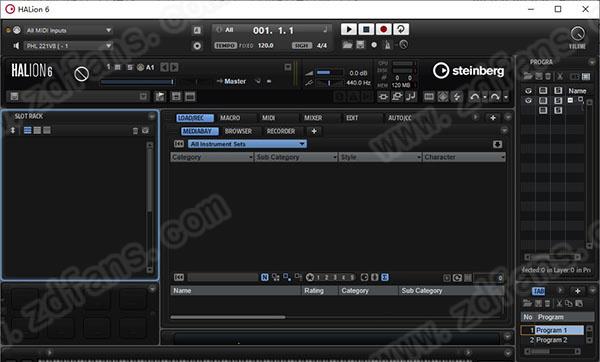Toggle the solo S button on slot 1
This screenshot has width=600, height=362.
[130, 67]
